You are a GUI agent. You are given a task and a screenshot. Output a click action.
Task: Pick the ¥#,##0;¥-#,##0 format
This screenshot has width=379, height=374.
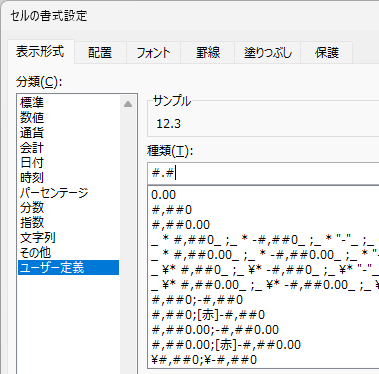click(264, 360)
